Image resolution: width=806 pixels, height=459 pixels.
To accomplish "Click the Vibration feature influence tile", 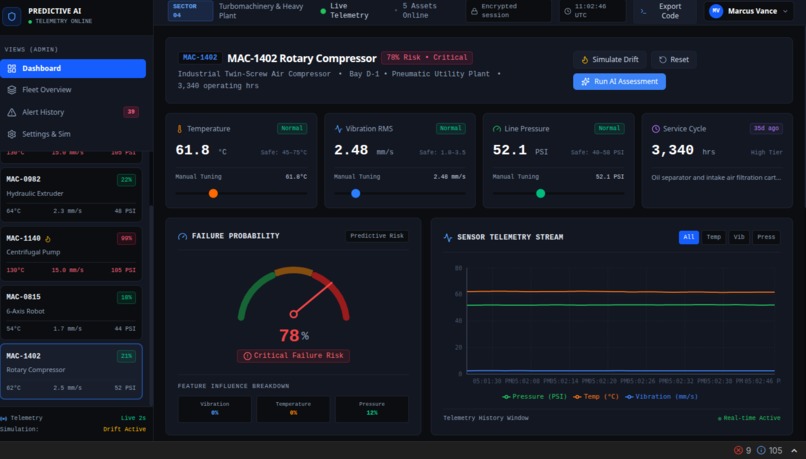I will (x=215, y=409).
